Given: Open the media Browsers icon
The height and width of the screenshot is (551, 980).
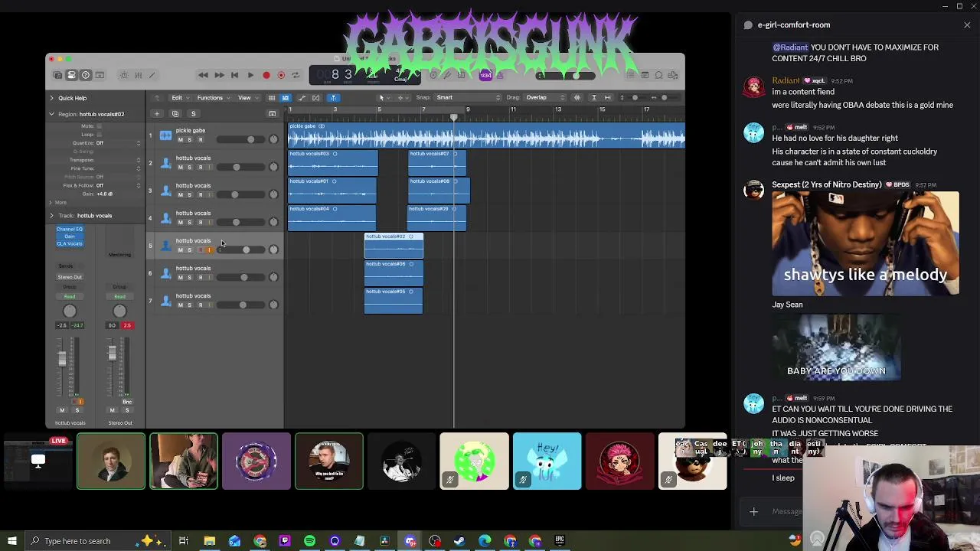Looking at the screenshot, I should point(673,75).
